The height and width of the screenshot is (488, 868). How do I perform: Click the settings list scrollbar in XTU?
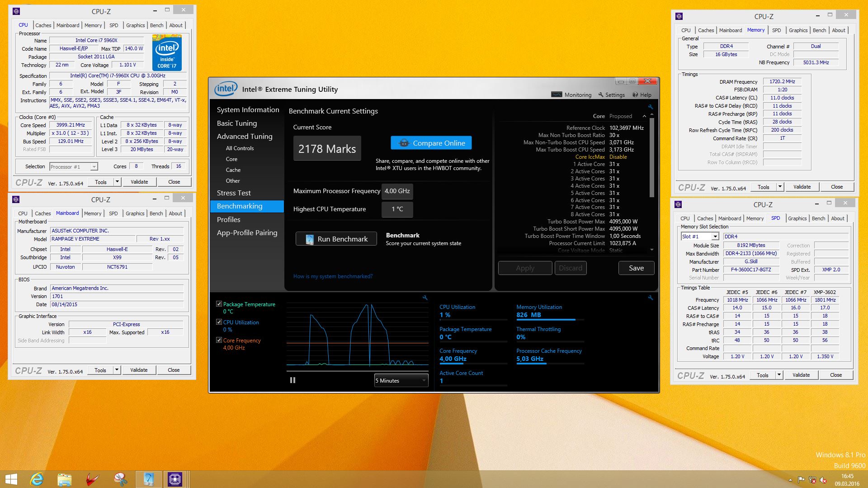coord(651,158)
